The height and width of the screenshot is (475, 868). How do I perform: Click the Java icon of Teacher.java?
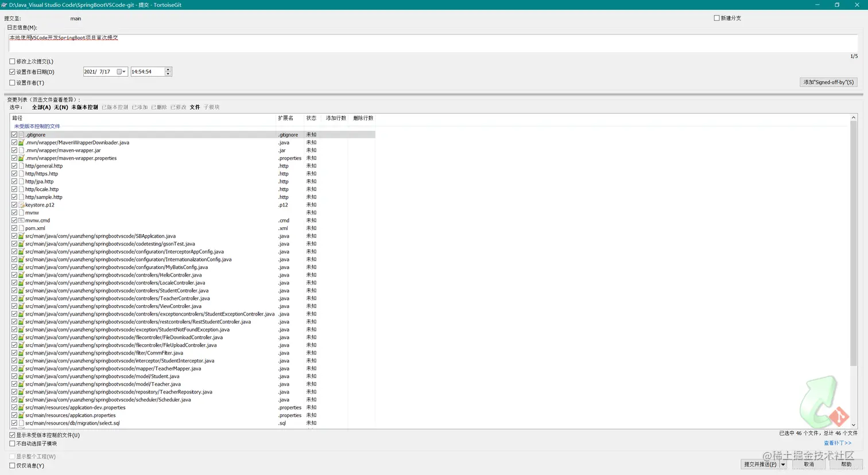click(21, 384)
